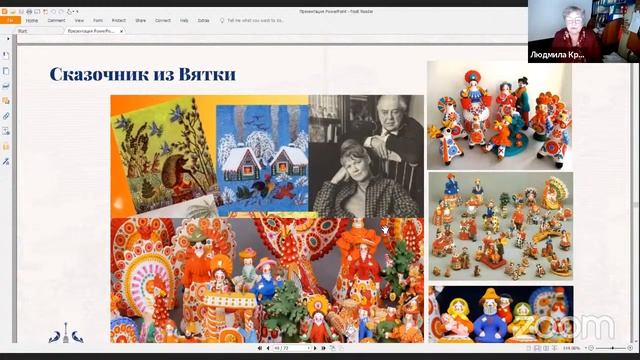This screenshot has height=360, width=640.
Task: Click the Undo arrow in quick access toolbar
Action: click(x=53, y=11)
